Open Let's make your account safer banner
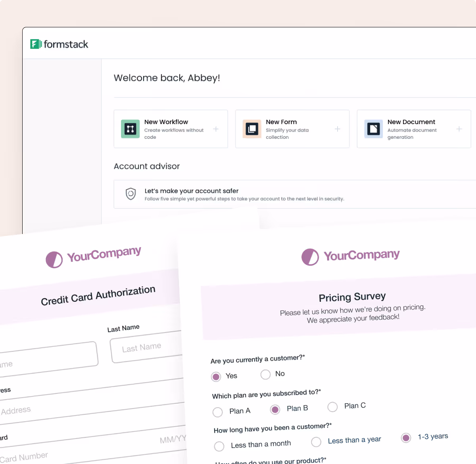The width and height of the screenshot is (476, 464). click(295, 194)
